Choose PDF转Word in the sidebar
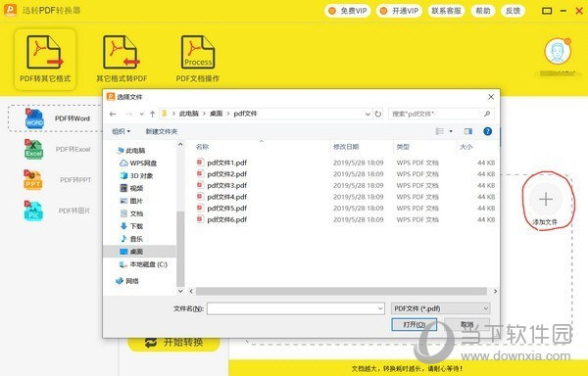Screen dimensions: 588x376 coord(56,118)
